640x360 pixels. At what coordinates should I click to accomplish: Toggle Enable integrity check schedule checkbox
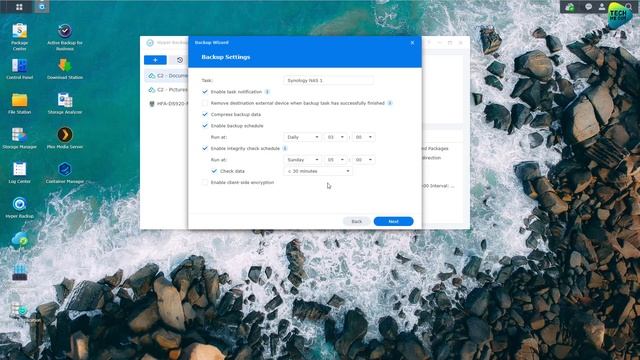[205, 149]
